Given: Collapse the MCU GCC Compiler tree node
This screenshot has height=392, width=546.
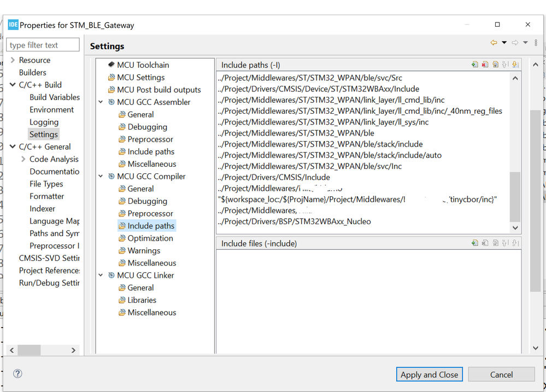Looking at the screenshot, I should point(101,177).
